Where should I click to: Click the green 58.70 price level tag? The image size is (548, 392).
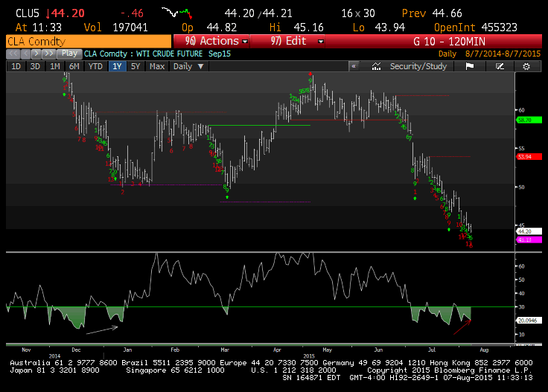coord(529,120)
